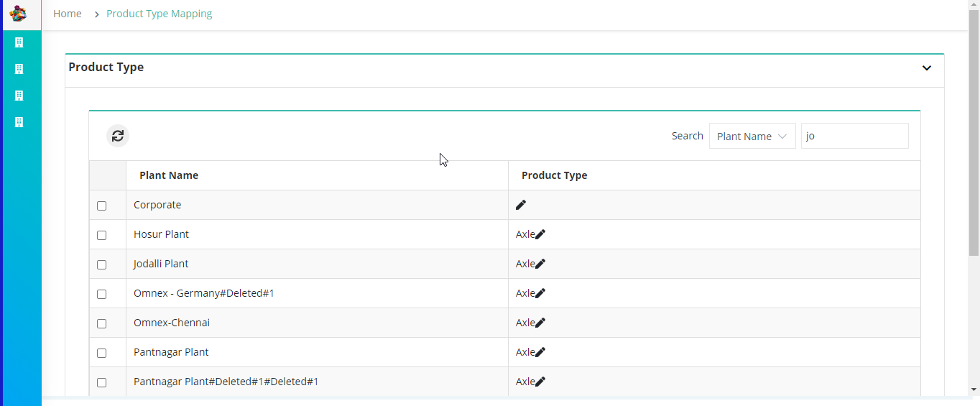Go to Home breadcrumb link
980x406 pixels.
pos(68,14)
